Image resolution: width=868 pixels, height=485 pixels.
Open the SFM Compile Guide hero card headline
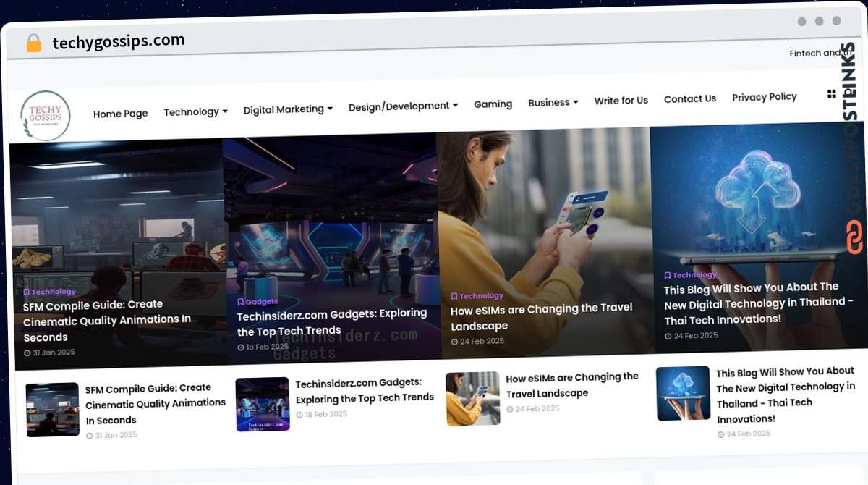[x=107, y=320]
